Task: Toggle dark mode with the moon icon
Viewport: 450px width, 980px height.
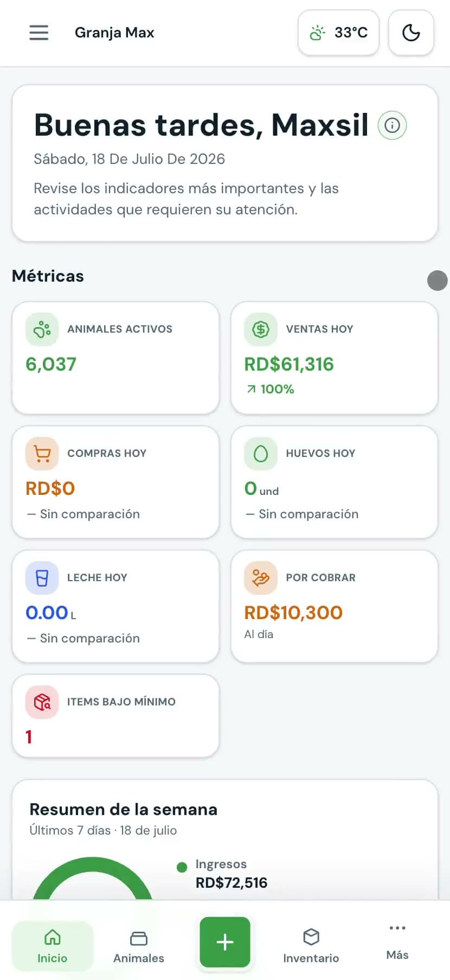Action: [411, 33]
